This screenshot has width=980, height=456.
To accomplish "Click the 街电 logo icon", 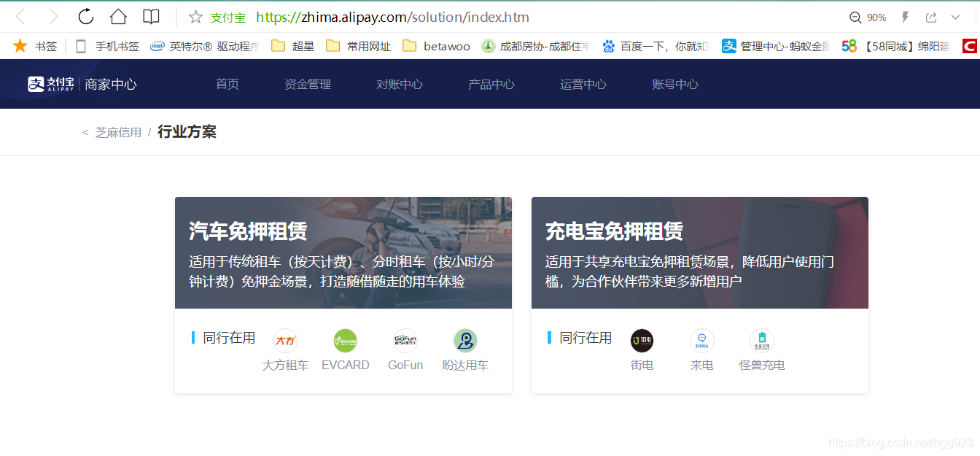I will [x=642, y=341].
